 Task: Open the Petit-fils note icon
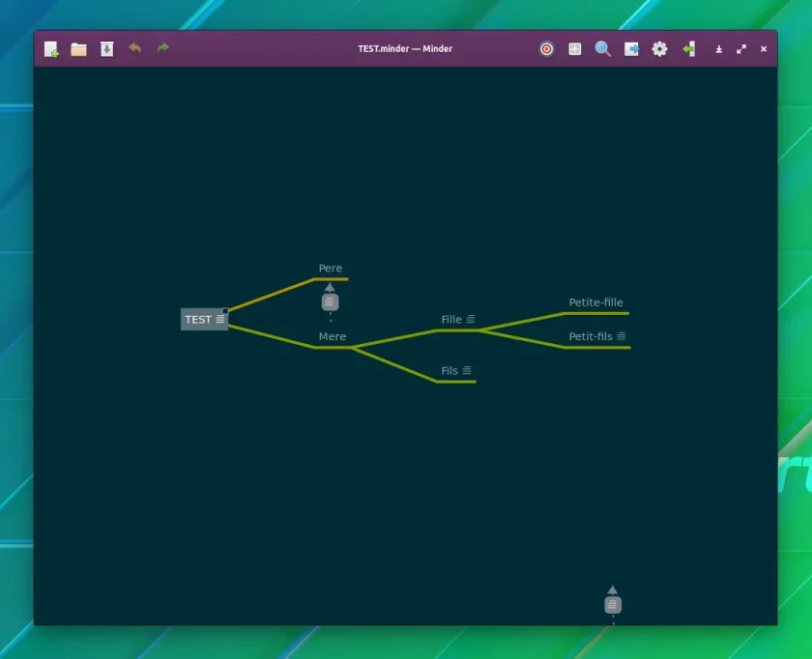(621, 336)
